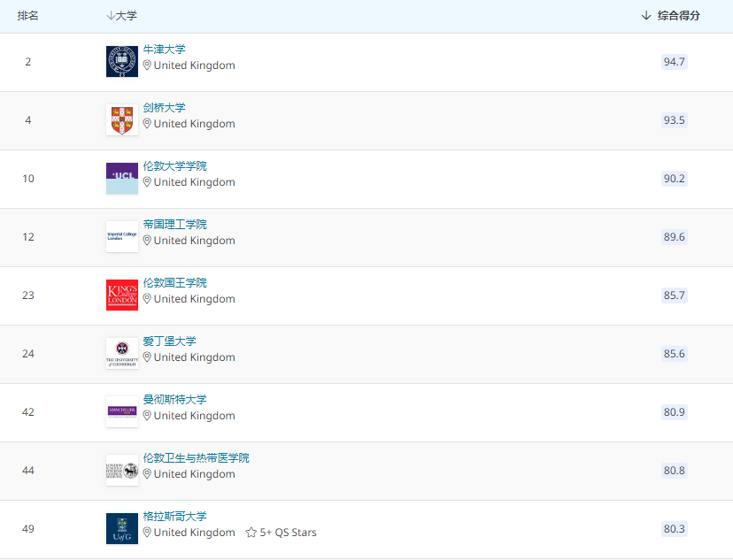The height and width of the screenshot is (560, 733).
Task: Click the University of Edinburgh seal logo
Action: (121, 353)
